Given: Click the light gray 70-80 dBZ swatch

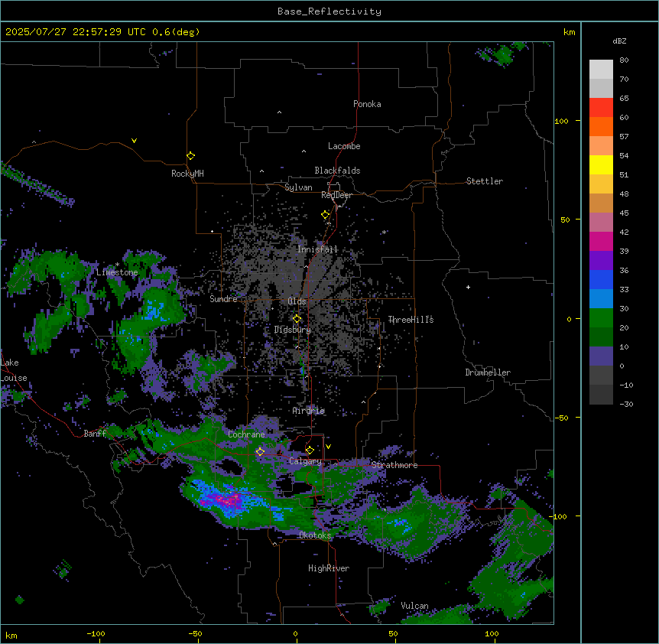Looking at the screenshot, I should pyautogui.click(x=601, y=69).
